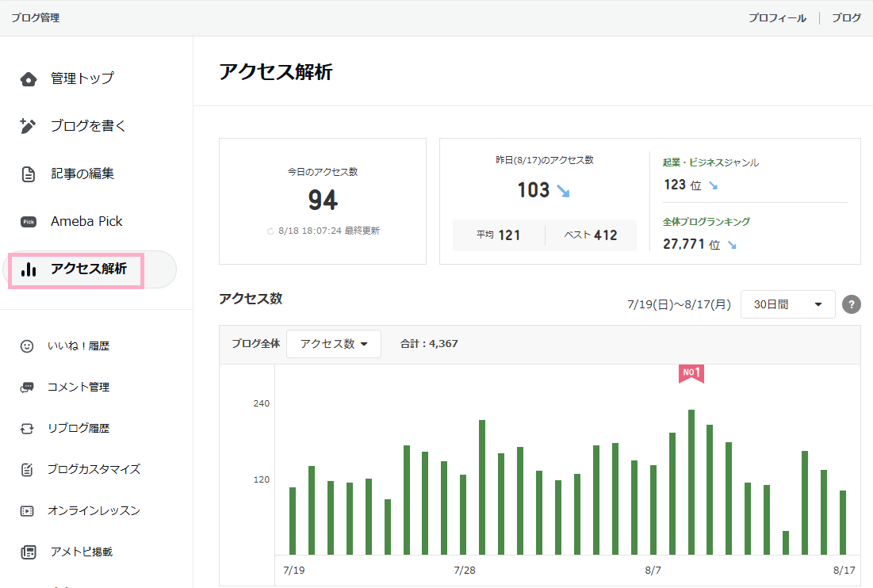Go to 記事の編集
The image size is (873, 588).
click(x=82, y=174)
